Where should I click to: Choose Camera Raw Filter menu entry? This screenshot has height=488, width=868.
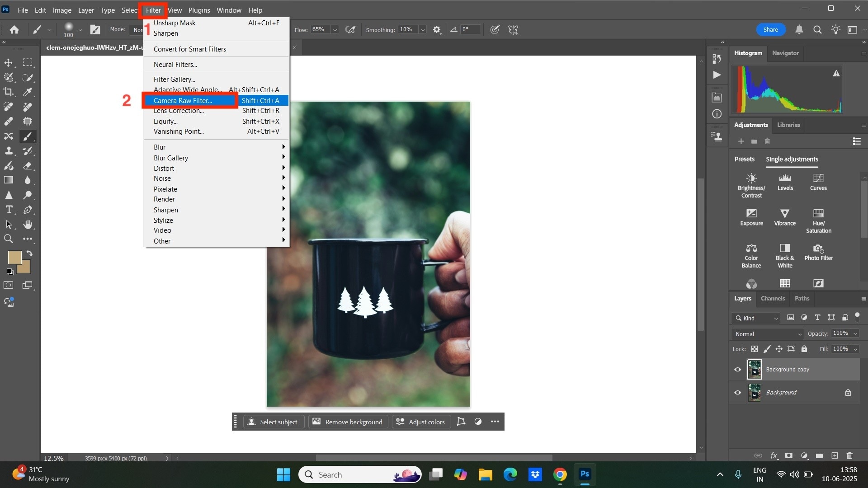tap(216, 101)
